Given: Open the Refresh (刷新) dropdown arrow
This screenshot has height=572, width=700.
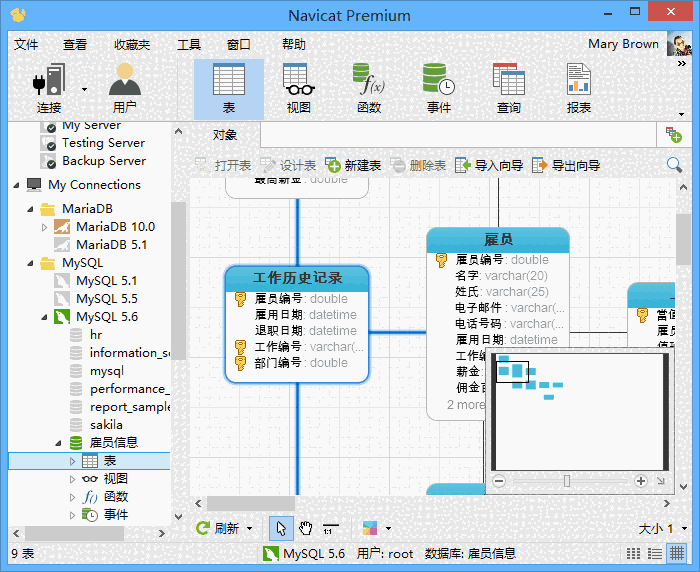Looking at the screenshot, I should click(250, 529).
